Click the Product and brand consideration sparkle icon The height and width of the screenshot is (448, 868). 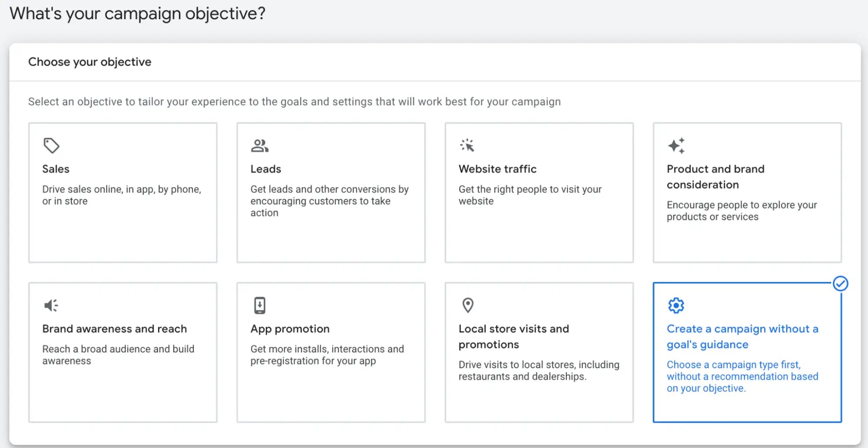point(676,146)
